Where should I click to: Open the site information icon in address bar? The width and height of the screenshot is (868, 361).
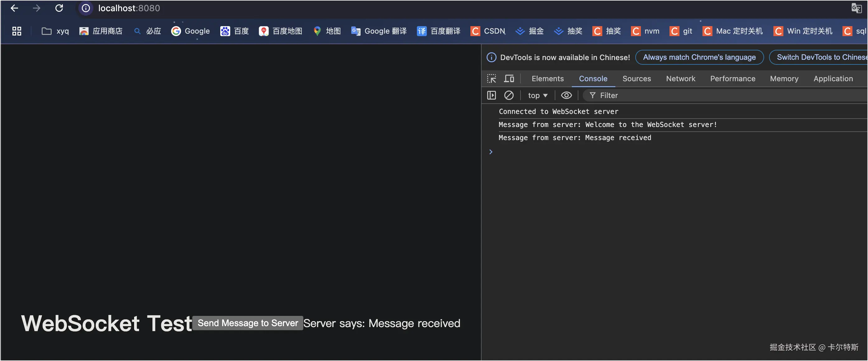coord(86,8)
